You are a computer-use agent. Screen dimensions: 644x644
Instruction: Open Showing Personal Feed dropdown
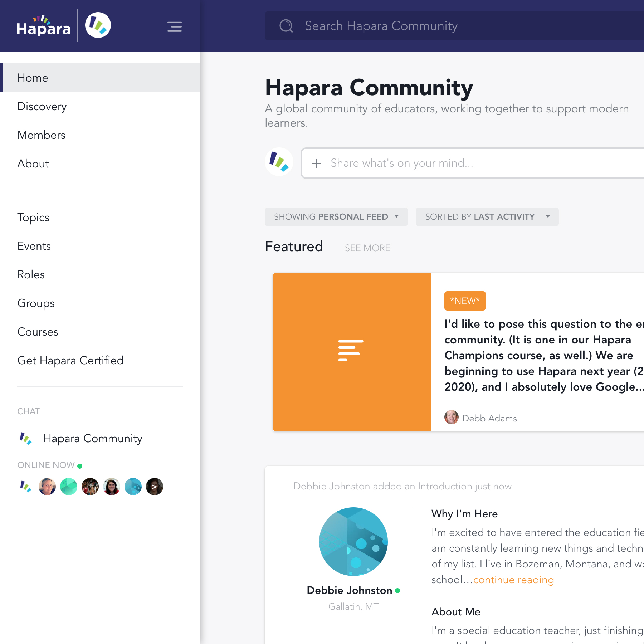coord(336,217)
